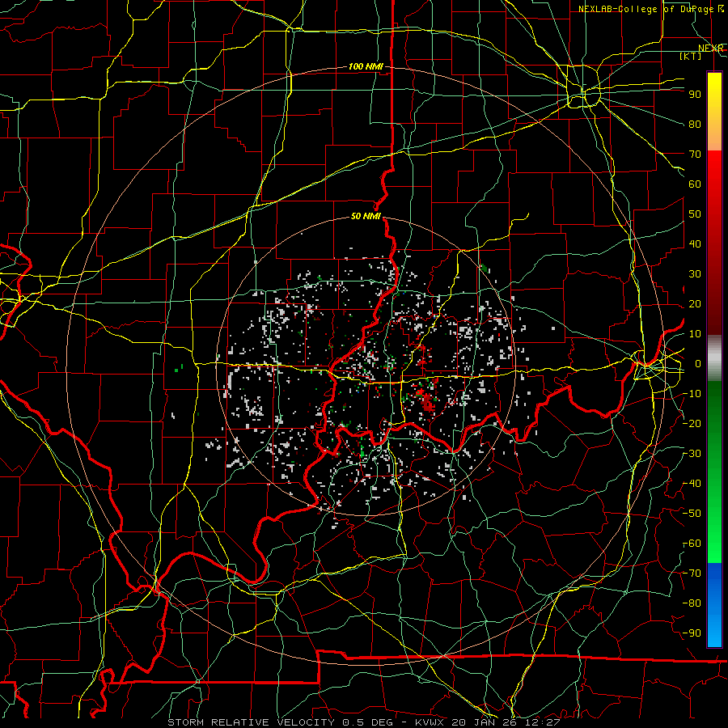Screen dimensions: 728x728
Task: Click the blue bottom segment of color bar
Action: 714,603
